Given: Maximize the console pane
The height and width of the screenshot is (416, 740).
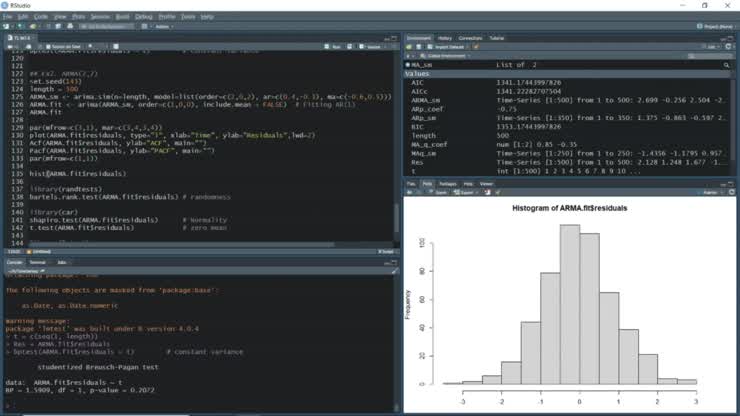Looking at the screenshot, I should [x=394, y=263].
